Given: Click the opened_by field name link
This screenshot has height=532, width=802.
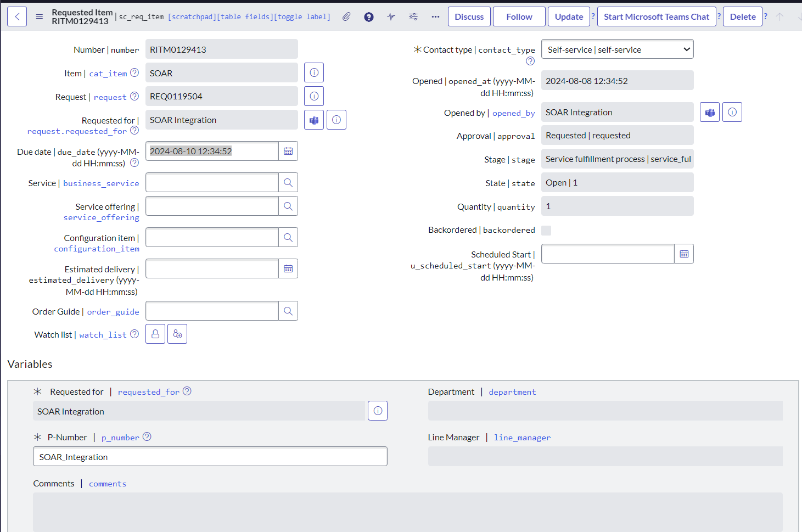Looking at the screenshot, I should 514,113.
